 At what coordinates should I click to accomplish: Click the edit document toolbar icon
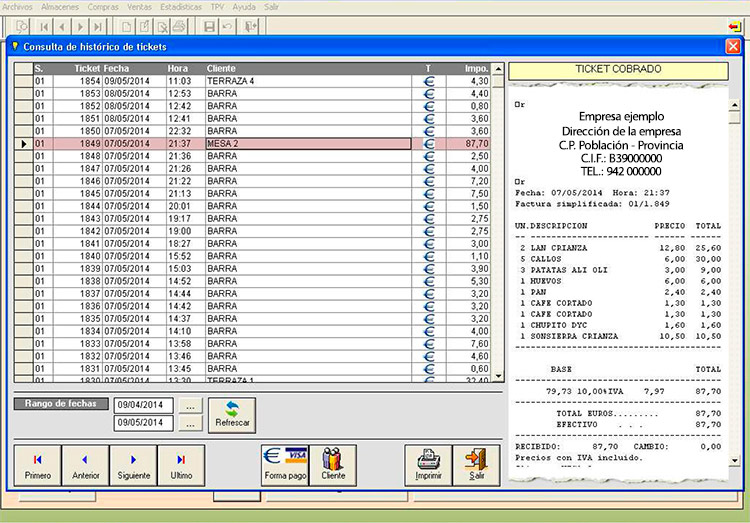click(x=144, y=26)
